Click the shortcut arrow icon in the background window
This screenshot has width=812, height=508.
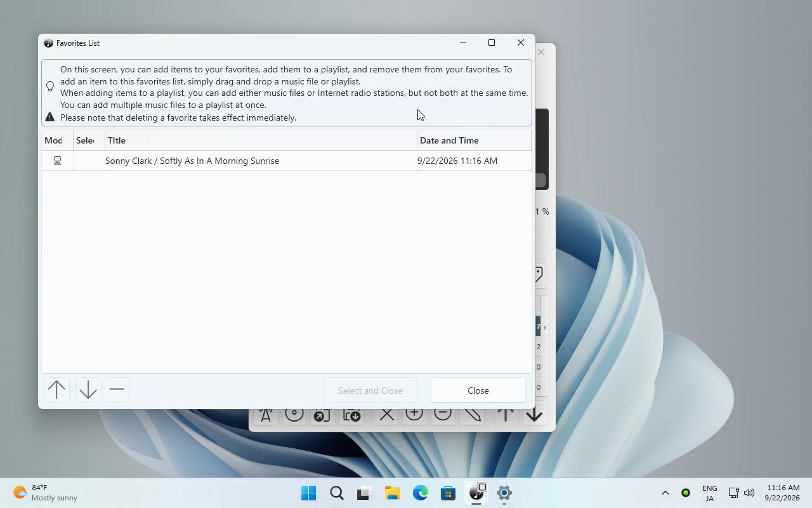coord(322,415)
